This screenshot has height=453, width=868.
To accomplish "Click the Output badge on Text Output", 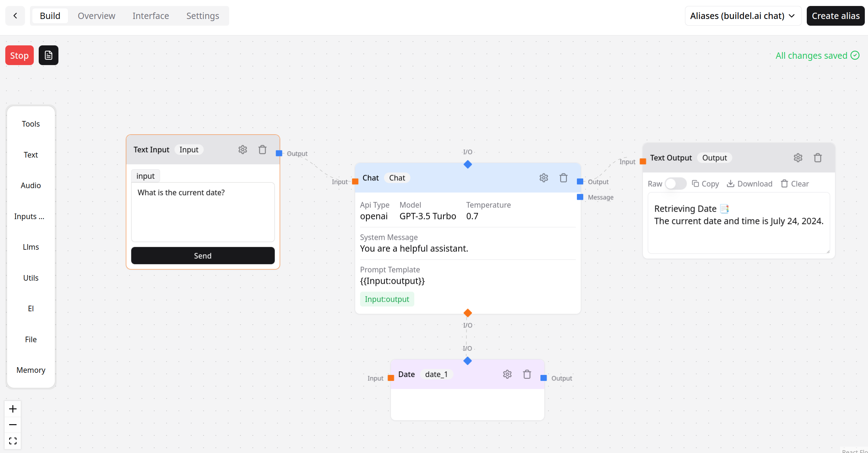I will pyautogui.click(x=715, y=158).
